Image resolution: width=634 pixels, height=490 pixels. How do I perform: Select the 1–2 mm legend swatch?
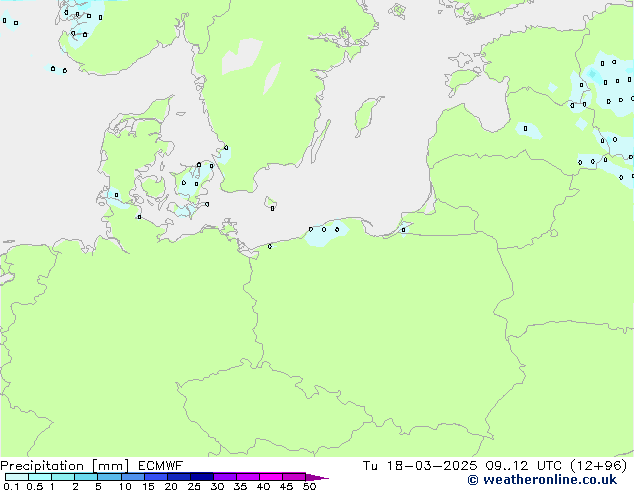tap(63, 477)
